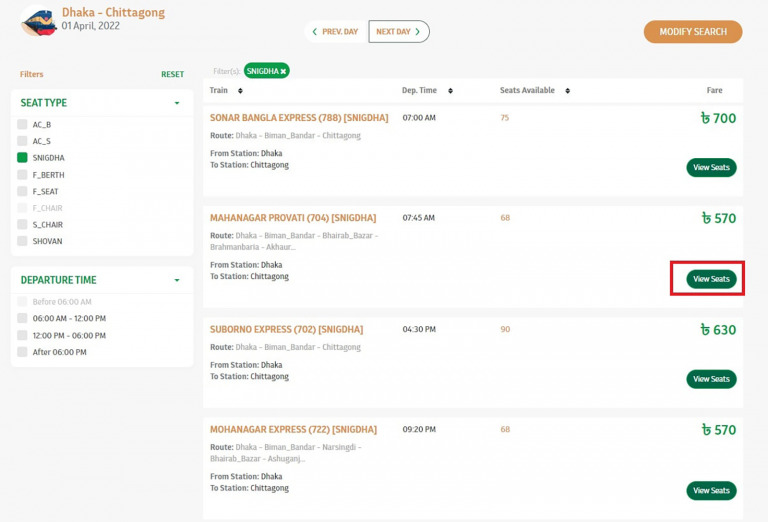The width and height of the screenshot is (768, 522).
Task: View seats for Sonar Bangla Express (788)
Action: coord(711,168)
